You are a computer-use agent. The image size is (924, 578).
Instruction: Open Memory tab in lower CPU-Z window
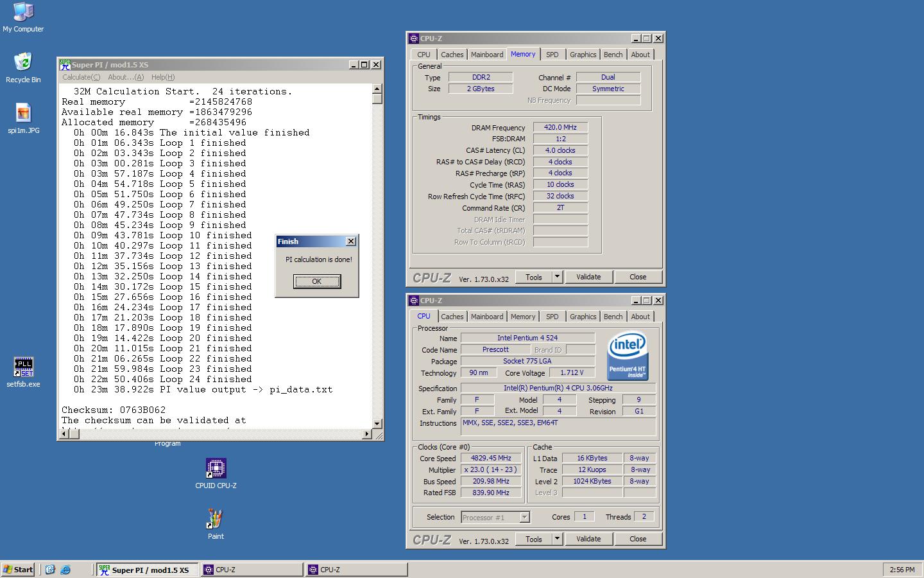[x=523, y=317]
